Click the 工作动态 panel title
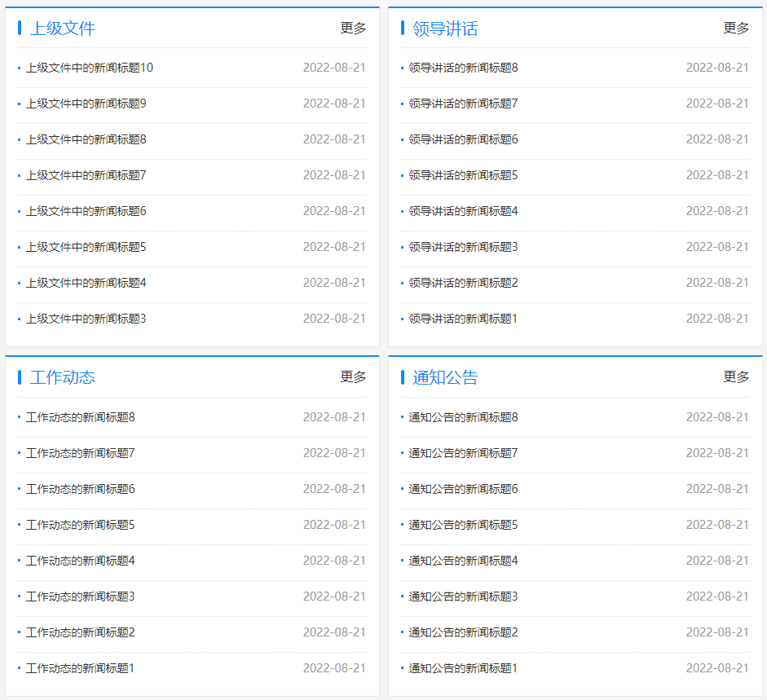 pos(64,376)
